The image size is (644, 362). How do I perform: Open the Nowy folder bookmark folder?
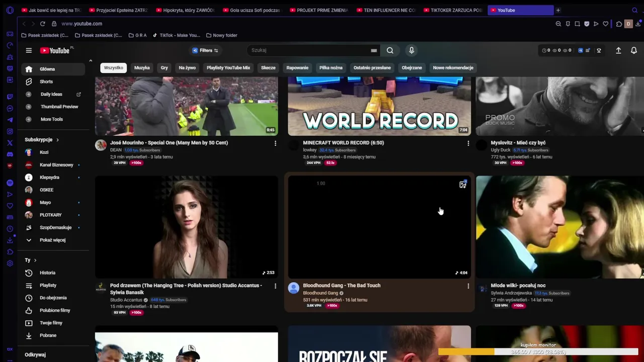click(222, 35)
